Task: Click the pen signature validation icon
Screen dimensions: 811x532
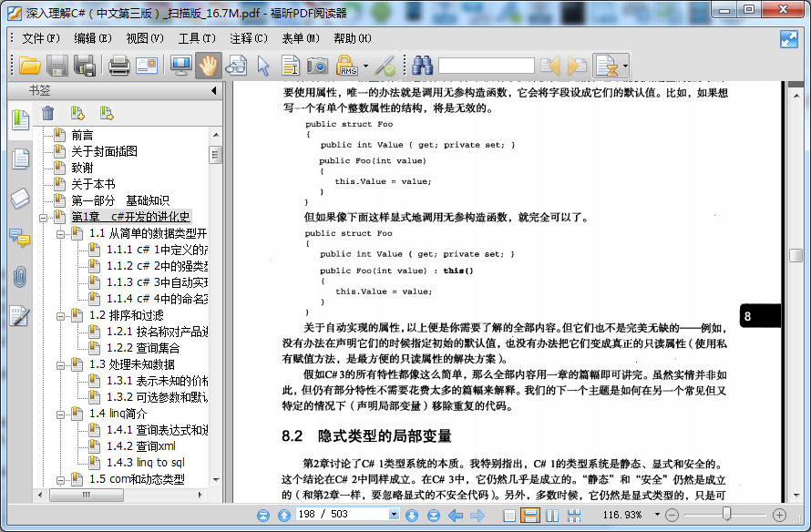Action: 385,66
